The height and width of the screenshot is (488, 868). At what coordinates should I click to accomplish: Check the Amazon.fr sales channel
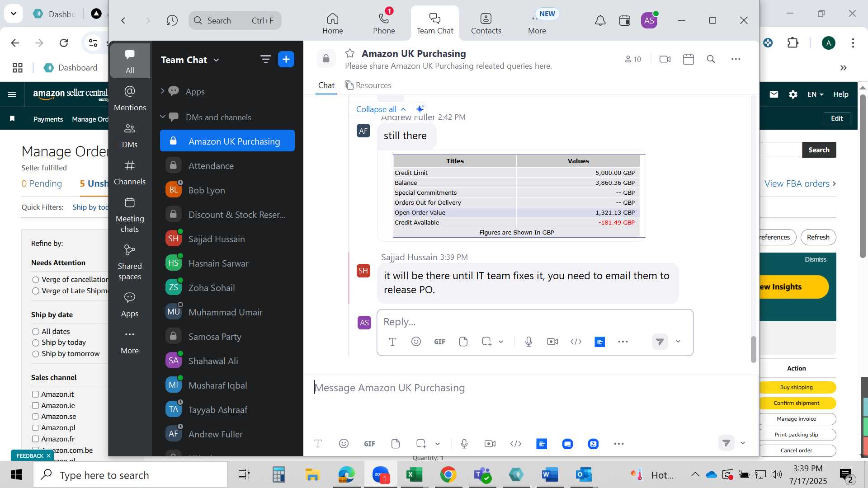[x=35, y=439]
